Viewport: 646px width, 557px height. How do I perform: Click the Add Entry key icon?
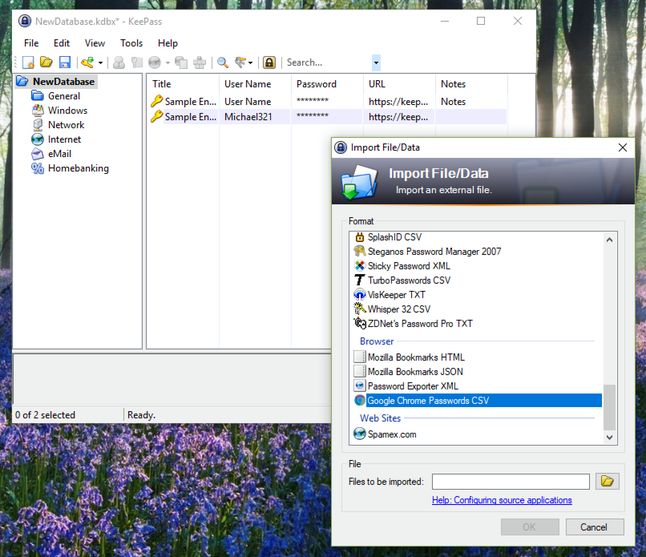(87, 63)
